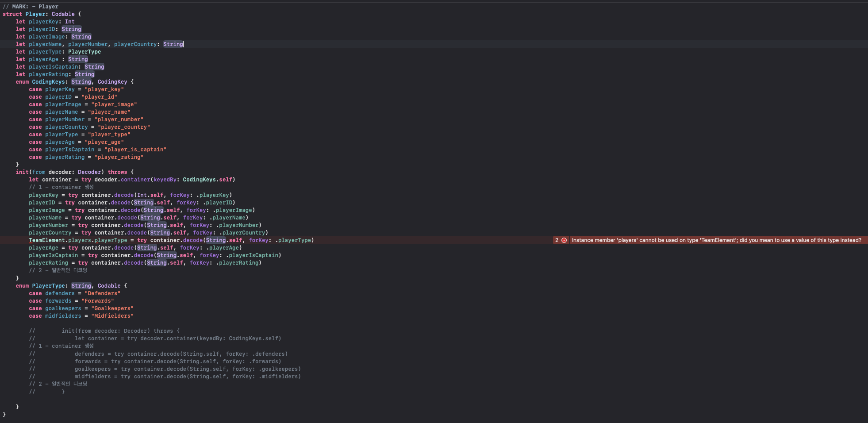Image resolution: width=868 pixels, height=423 pixels.
Task: Click the red error icon in the error banner
Action: [564, 240]
